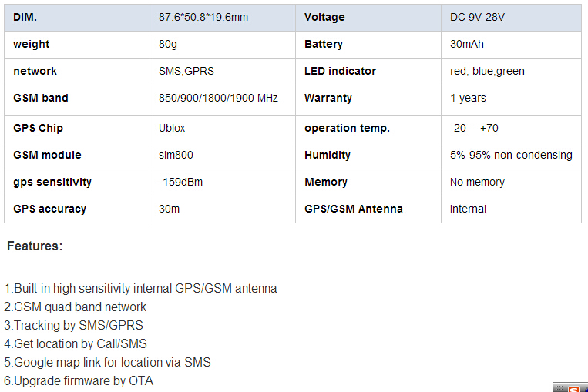Click the 30mAh battery value
588x392 pixels.
pos(466,44)
